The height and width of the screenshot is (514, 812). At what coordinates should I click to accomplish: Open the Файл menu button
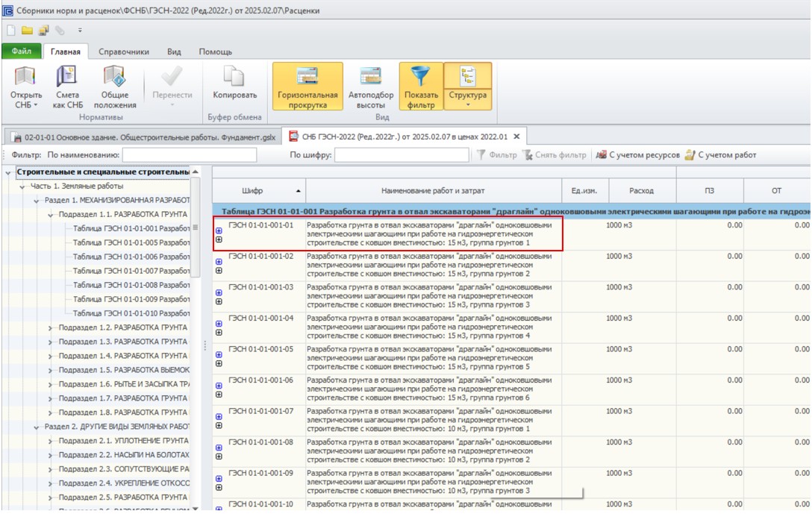click(22, 51)
